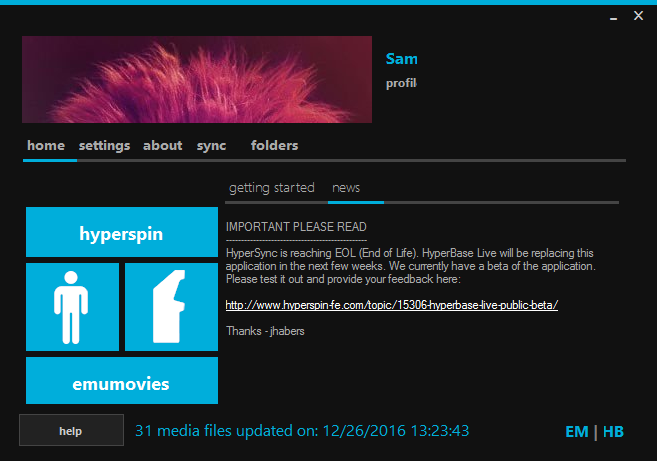Click the hyperspin tile
This screenshot has width=657, height=465.
(122, 232)
